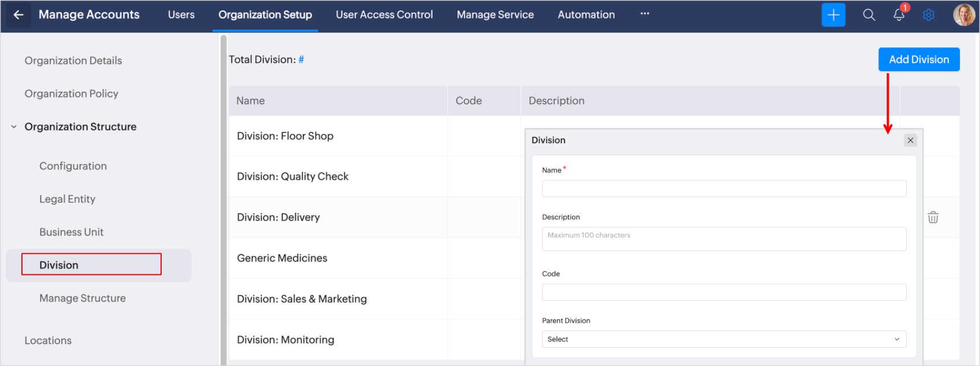This screenshot has height=366, width=980.
Task: Open the Parent Division select dropdown
Action: 724,339
